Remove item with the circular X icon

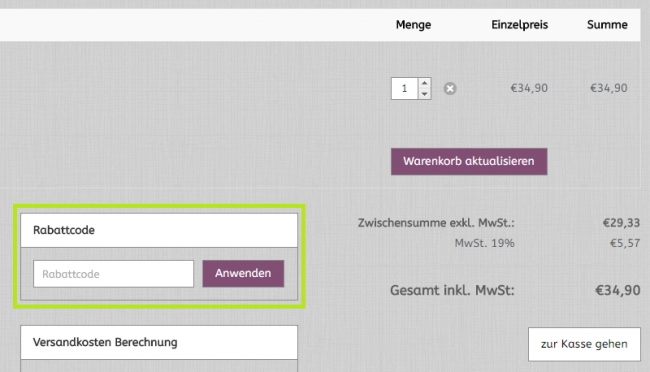coord(450,88)
